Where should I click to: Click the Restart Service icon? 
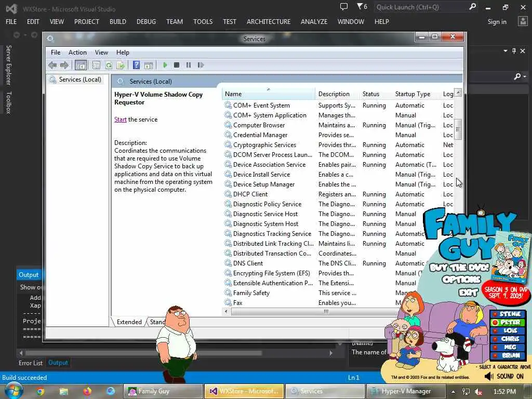click(201, 65)
